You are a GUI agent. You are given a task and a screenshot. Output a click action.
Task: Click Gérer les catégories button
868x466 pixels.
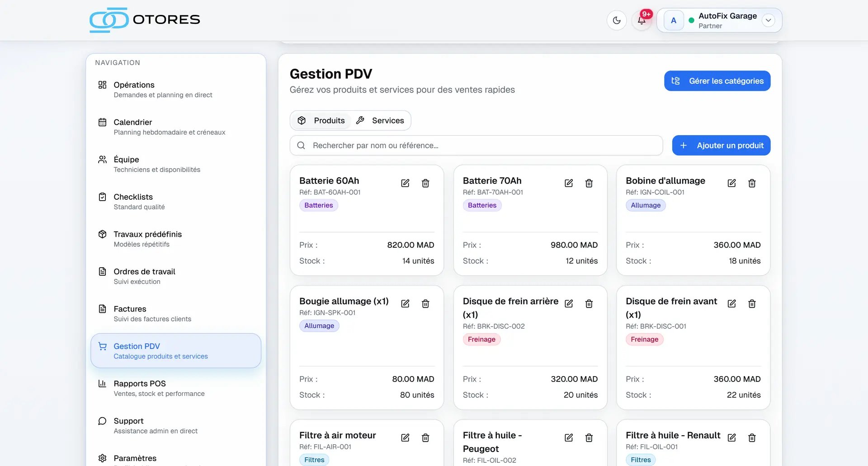717,81
